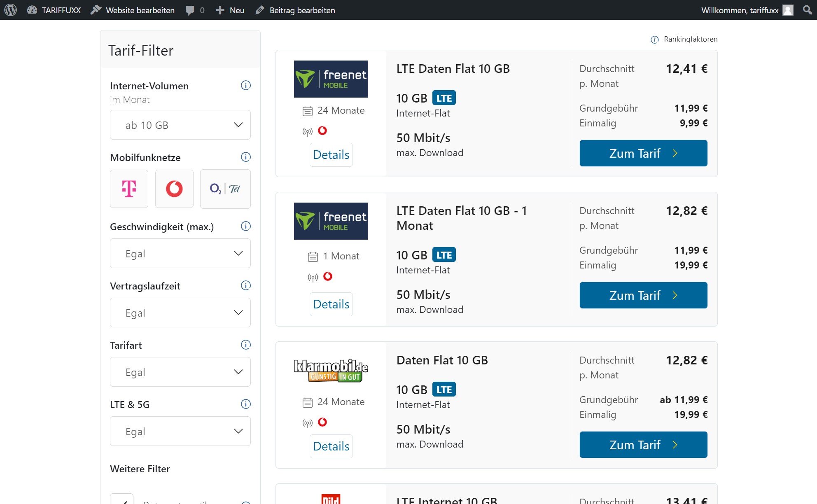Toggle the Telekom network filter
This screenshot has height=504, width=817.
tap(129, 189)
